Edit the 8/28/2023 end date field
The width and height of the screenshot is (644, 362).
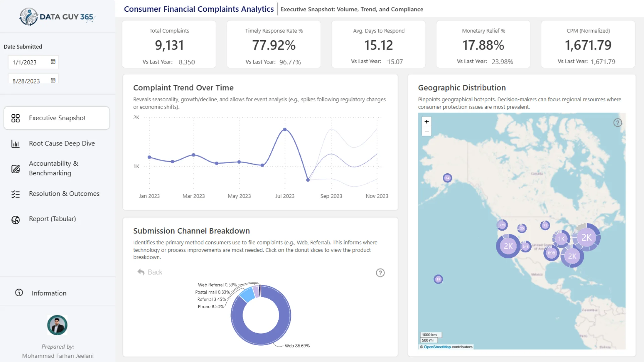pos(29,81)
